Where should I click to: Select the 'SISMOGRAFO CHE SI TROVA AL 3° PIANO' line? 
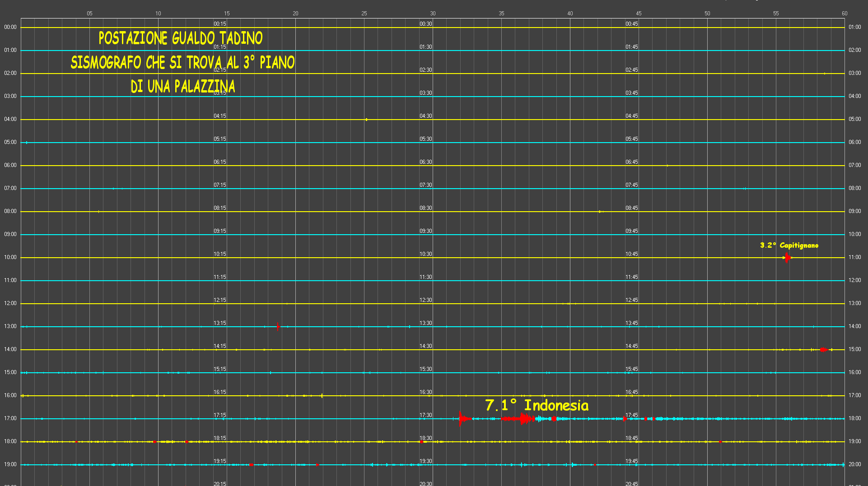182,62
